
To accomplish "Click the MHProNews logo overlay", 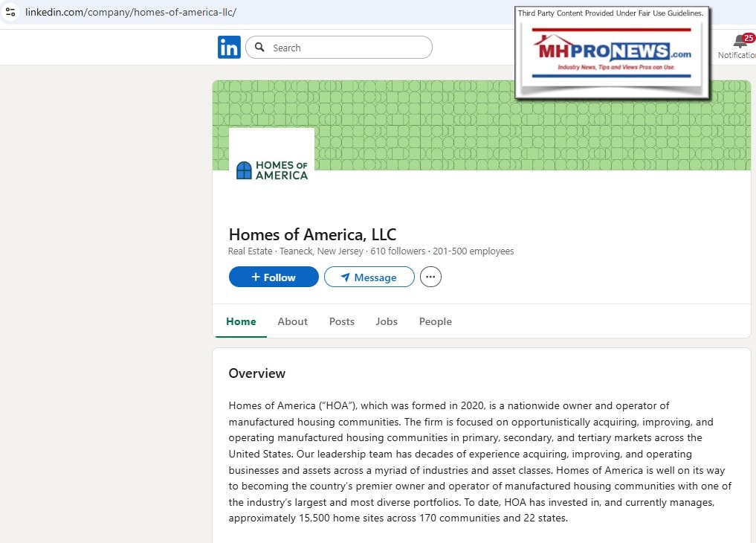I will point(612,53).
